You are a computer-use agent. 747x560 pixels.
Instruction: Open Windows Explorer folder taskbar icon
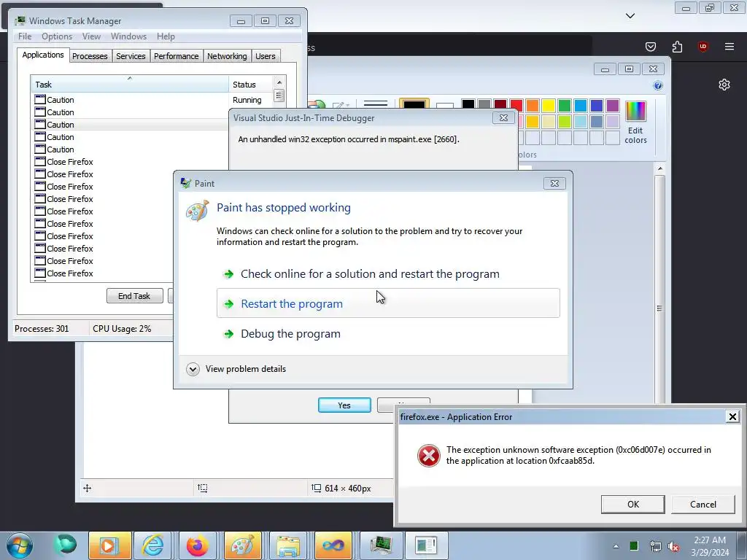[x=287, y=545]
